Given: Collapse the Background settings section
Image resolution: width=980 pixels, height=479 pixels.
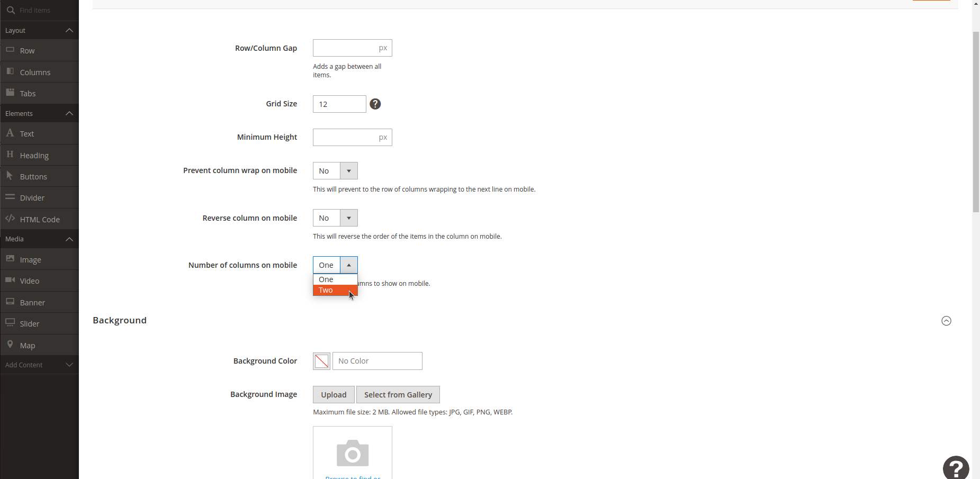Looking at the screenshot, I should (946, 321).
